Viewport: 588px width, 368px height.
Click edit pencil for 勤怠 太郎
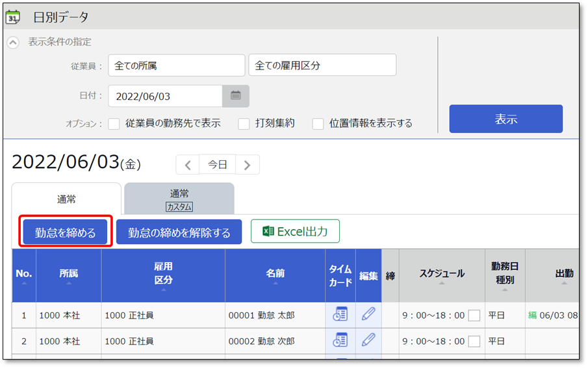tap(368, 315)
